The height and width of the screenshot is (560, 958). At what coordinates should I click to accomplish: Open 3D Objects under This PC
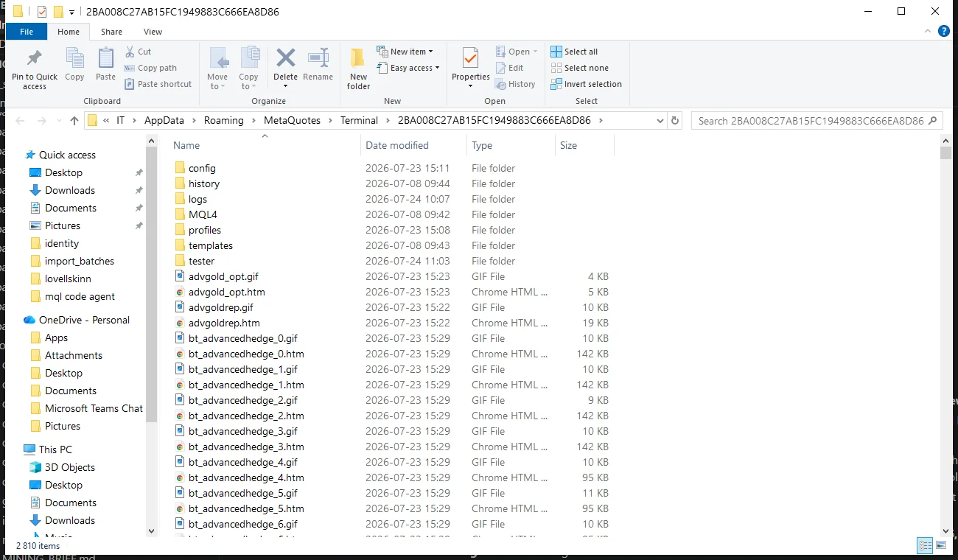70,467
